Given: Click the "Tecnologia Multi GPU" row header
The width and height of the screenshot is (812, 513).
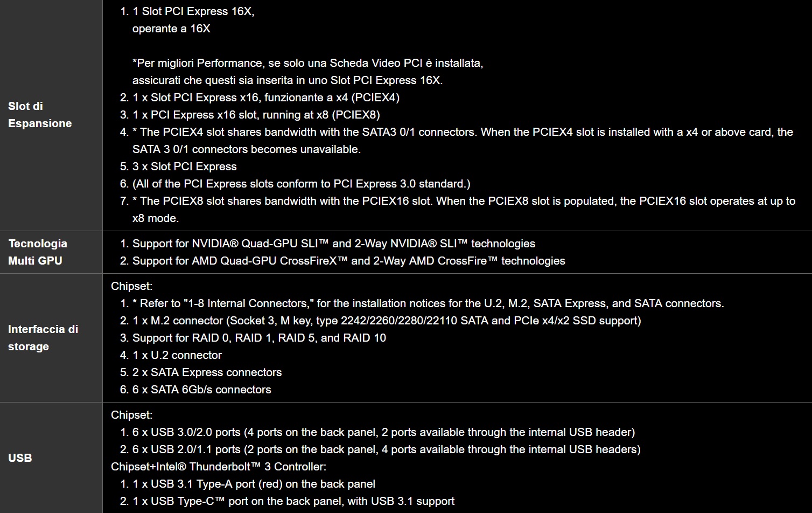Looking at the screenshot, I should pyautogui.click(x=38, y=252).
